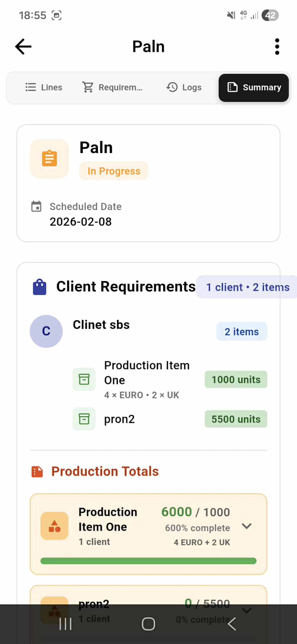Tap the green box icon beside pron2

pyautogui.click(x=84, y=419)
